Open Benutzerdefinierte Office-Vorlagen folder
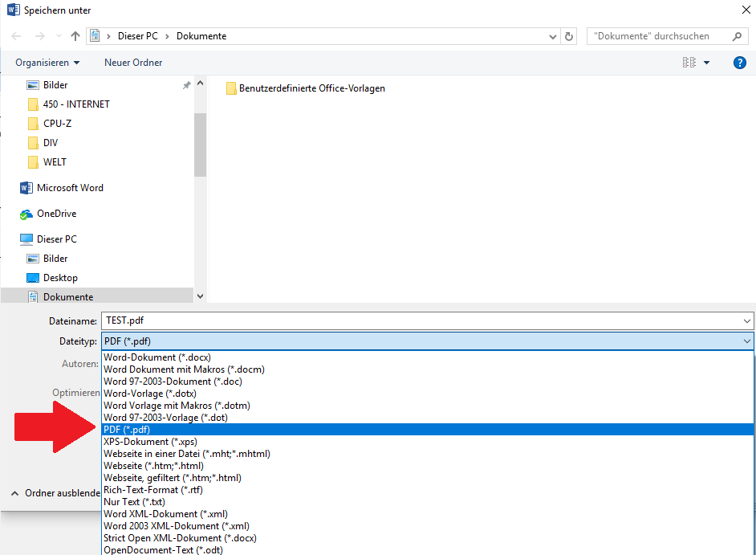The image size is (756, 555). pos(306,88)
